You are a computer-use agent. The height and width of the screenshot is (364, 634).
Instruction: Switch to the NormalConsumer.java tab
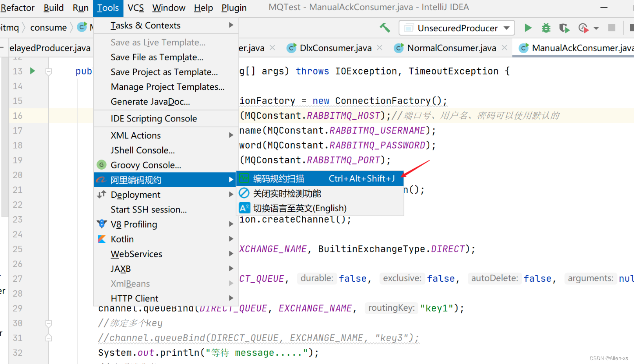[451, 48]
